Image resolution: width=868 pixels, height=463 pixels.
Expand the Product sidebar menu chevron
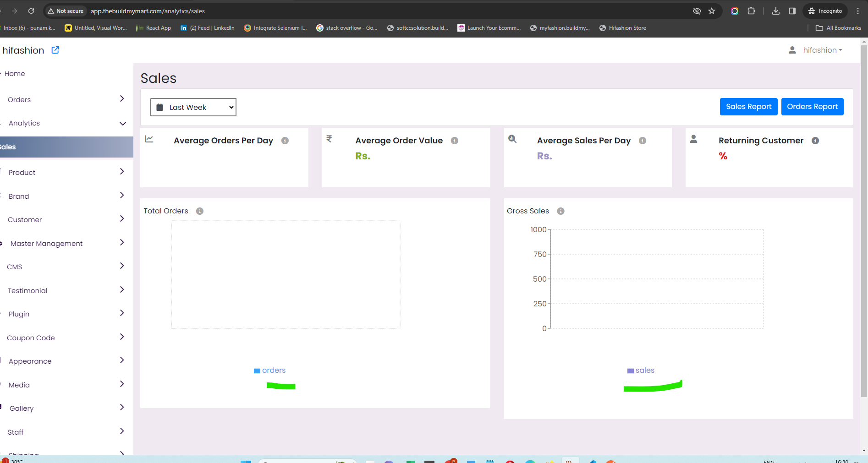tap(122, 171)
